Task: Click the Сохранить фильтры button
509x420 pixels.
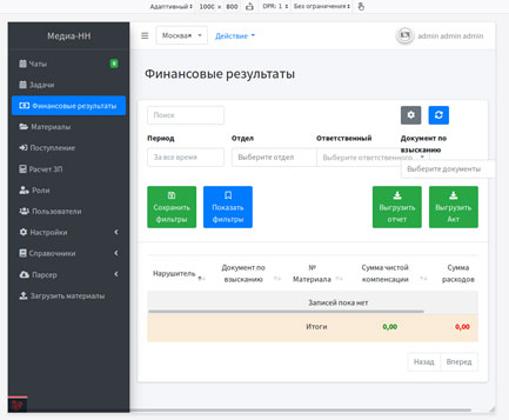Action: tap(172, 207)
